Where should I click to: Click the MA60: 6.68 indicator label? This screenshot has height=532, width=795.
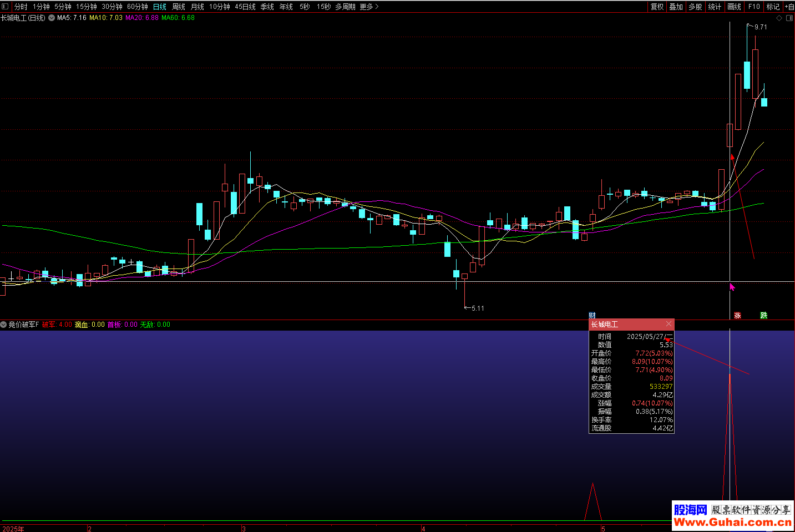(x=178, y=18)
